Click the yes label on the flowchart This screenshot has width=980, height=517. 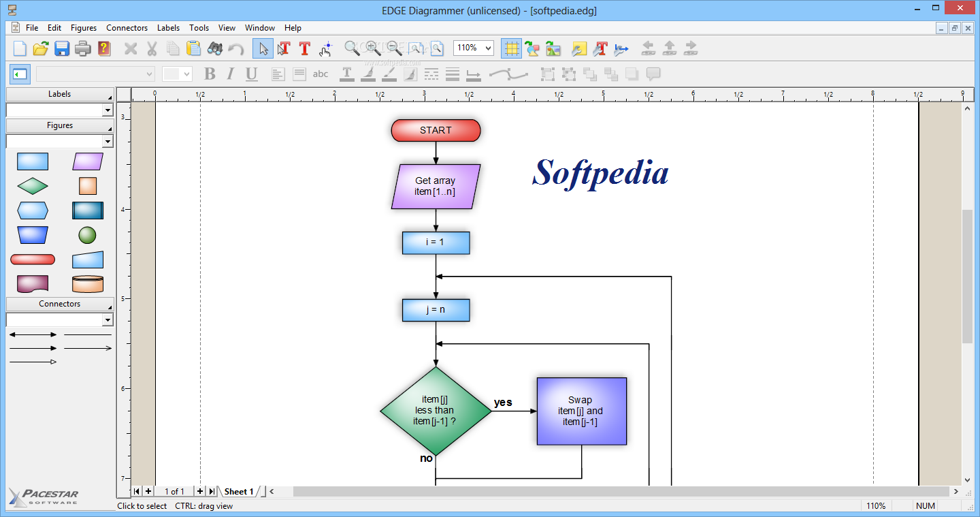pyautogui.click(x=503, y=403)
